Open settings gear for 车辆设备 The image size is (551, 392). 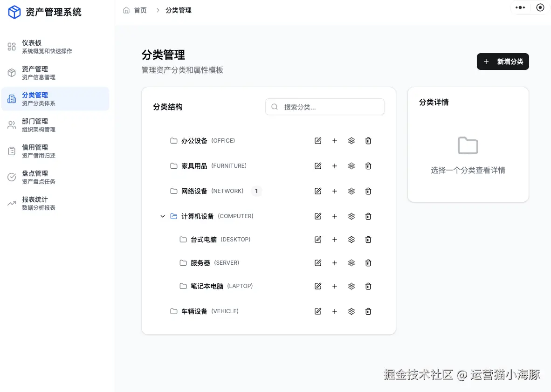351,311
